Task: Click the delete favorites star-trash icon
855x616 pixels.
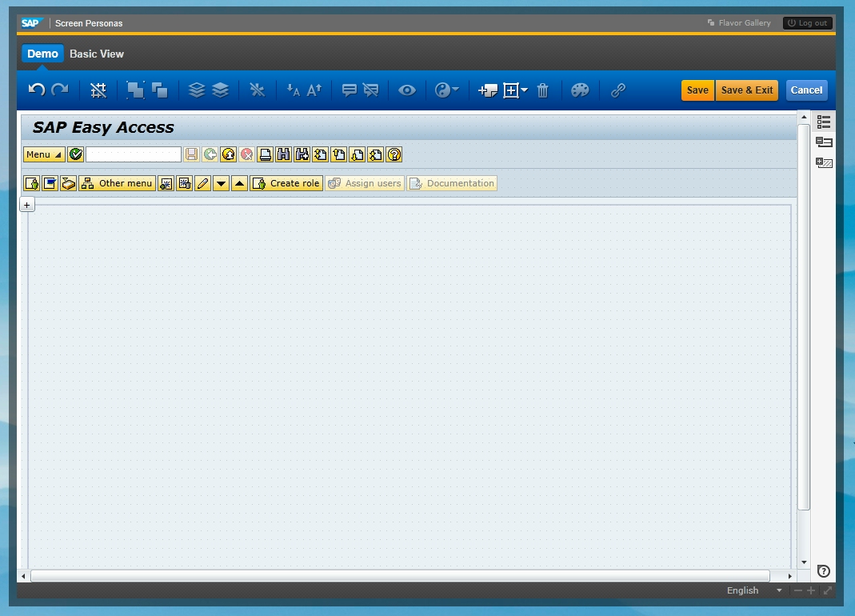Action: [184, 183]
